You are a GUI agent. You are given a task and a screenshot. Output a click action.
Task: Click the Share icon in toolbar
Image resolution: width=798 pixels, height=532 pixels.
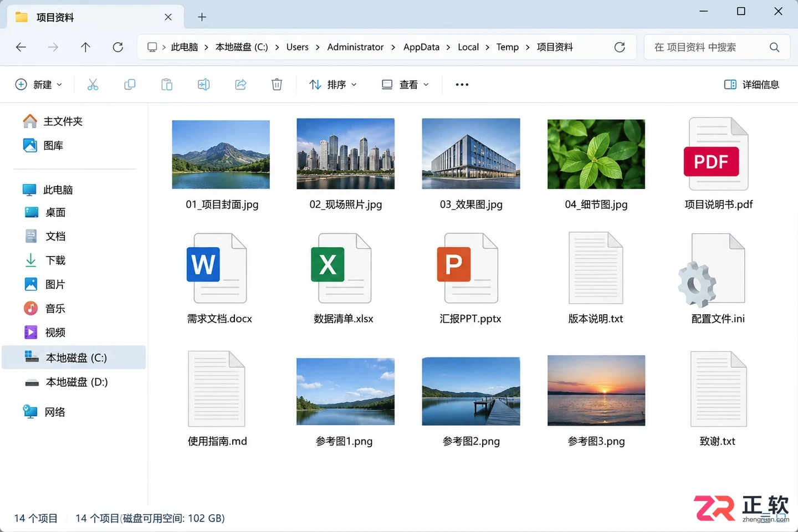click(241, 84)
